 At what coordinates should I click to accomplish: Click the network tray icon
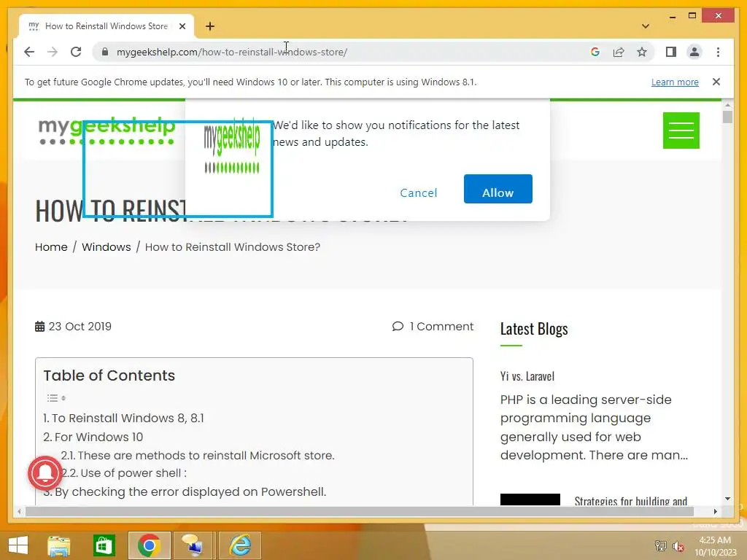(x=661, y=546)
